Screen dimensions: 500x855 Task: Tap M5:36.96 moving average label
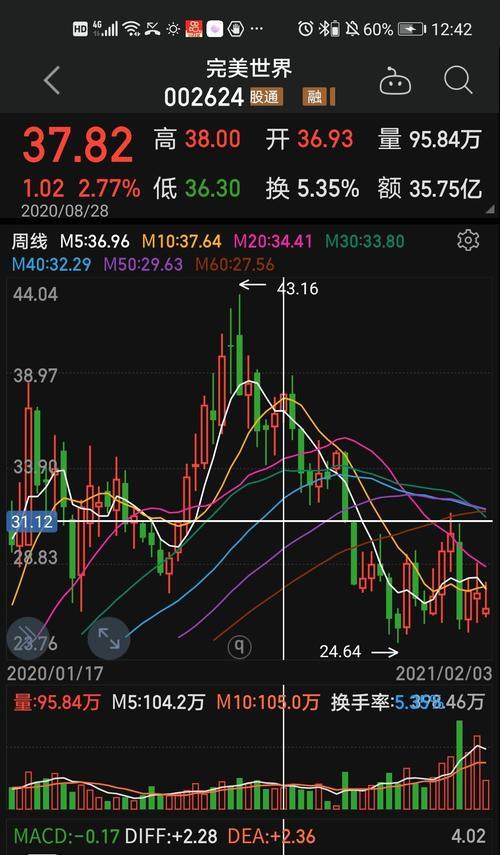[x=95, y=241]
